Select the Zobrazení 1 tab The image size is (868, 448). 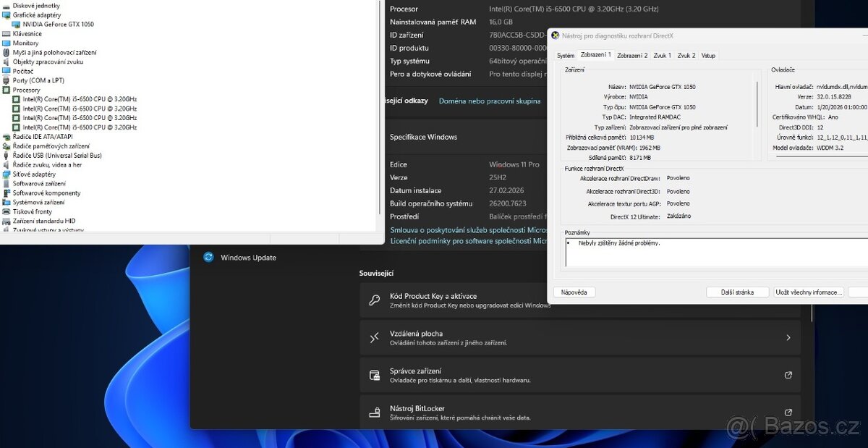click(596, 55)
